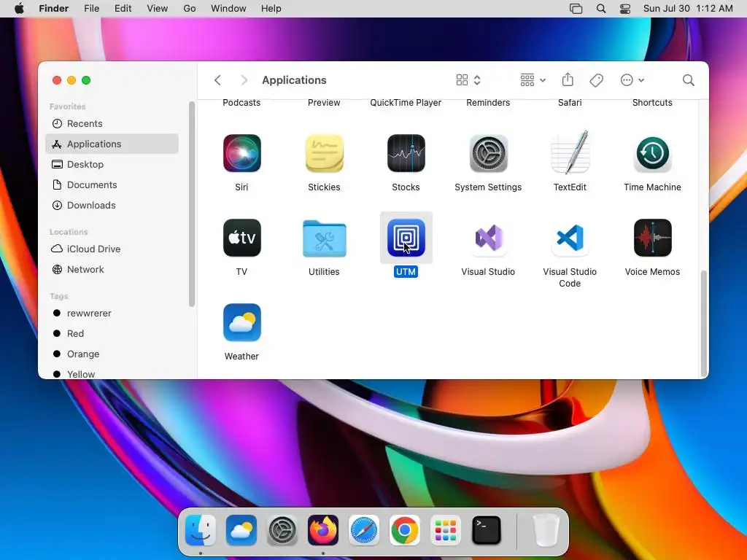Image resolution: width=747 pixels, height=560 pixels.
Task: Open the icon view switcher dropdown
Action: tap(468, 80)
